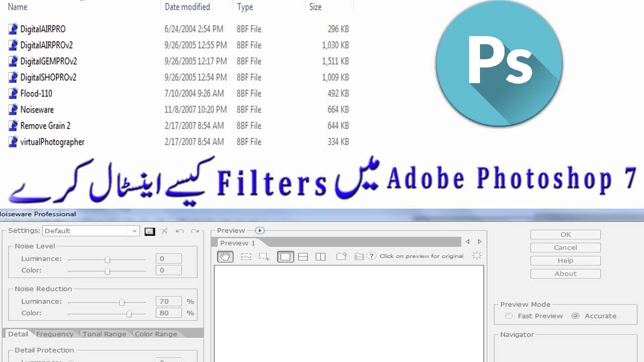Click the Noise Reduction Color slider handle

point(129,314)
